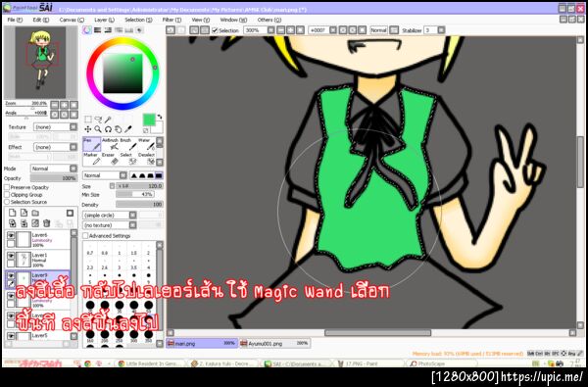Hide Layer6 using its eye icon

[11, 235]
